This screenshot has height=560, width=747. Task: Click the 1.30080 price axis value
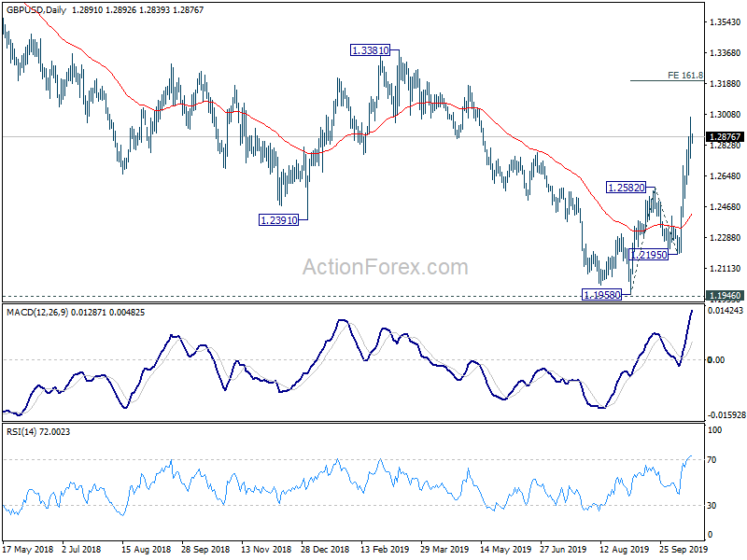726,114
